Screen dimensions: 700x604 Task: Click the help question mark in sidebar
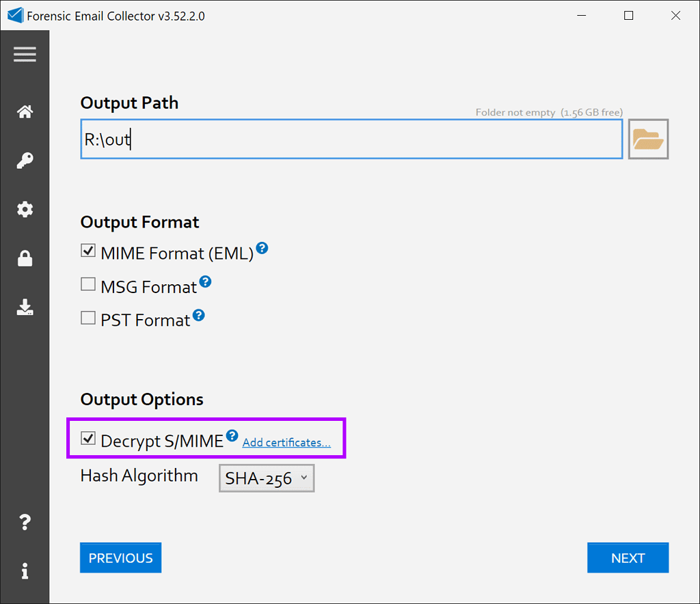(25, 522)
